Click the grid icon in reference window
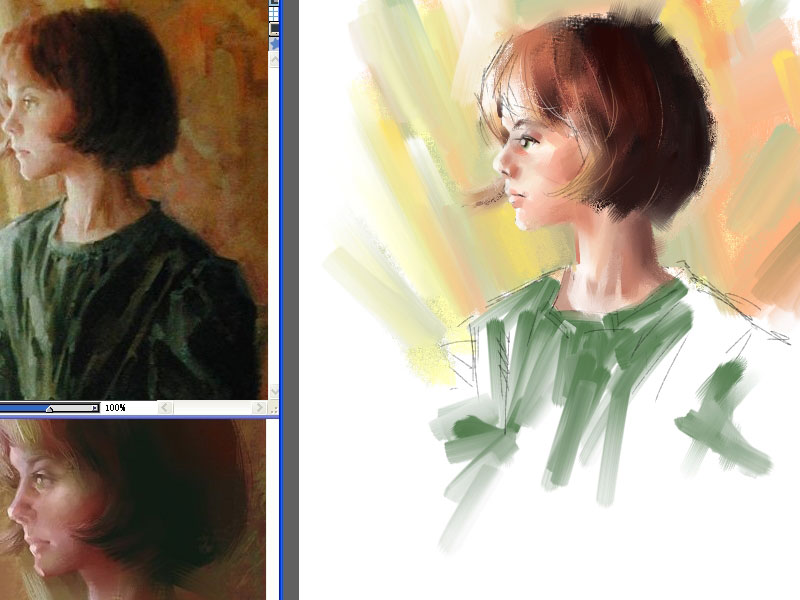 point(274,12)
